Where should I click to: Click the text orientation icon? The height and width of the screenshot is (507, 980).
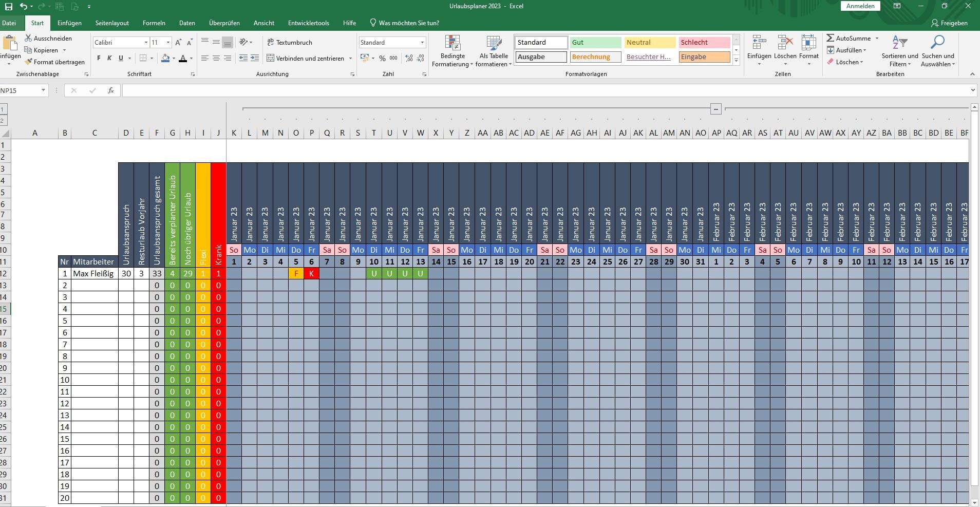point(244,42)
